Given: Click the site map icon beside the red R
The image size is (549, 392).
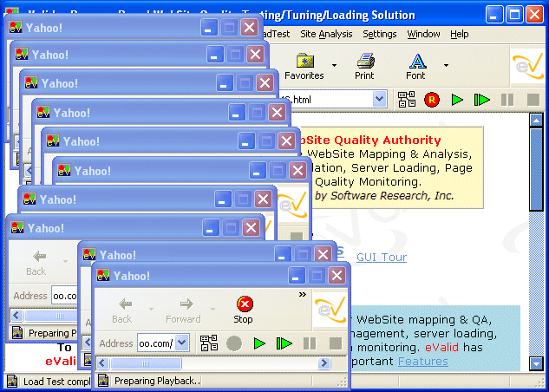Looking at the screenshot, I should 407,100.
